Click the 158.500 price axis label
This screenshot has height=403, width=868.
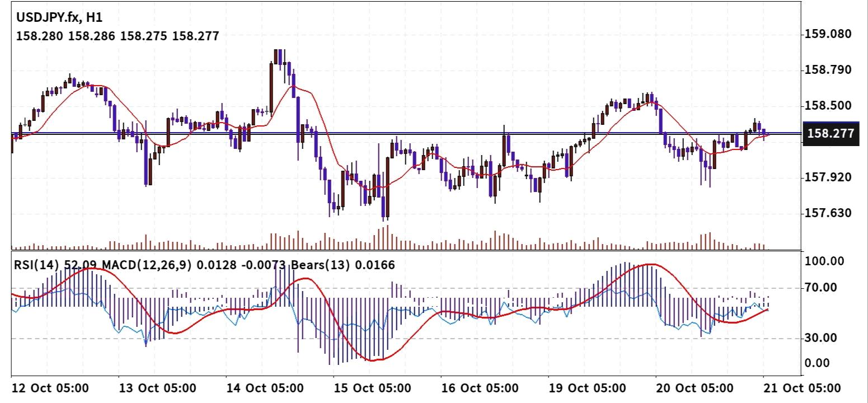828,106
